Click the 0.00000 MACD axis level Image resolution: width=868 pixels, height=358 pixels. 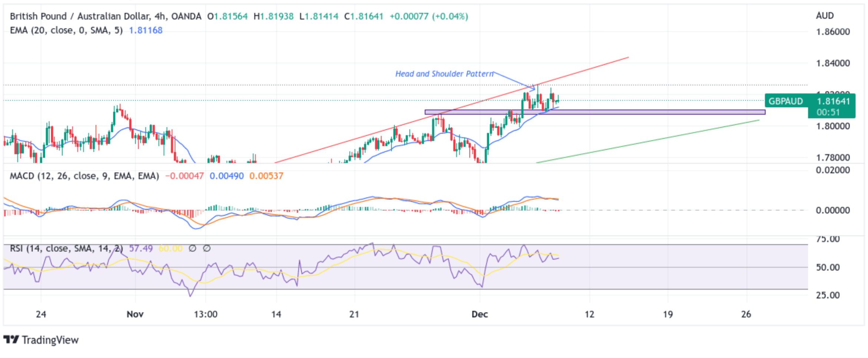point(833,210)
